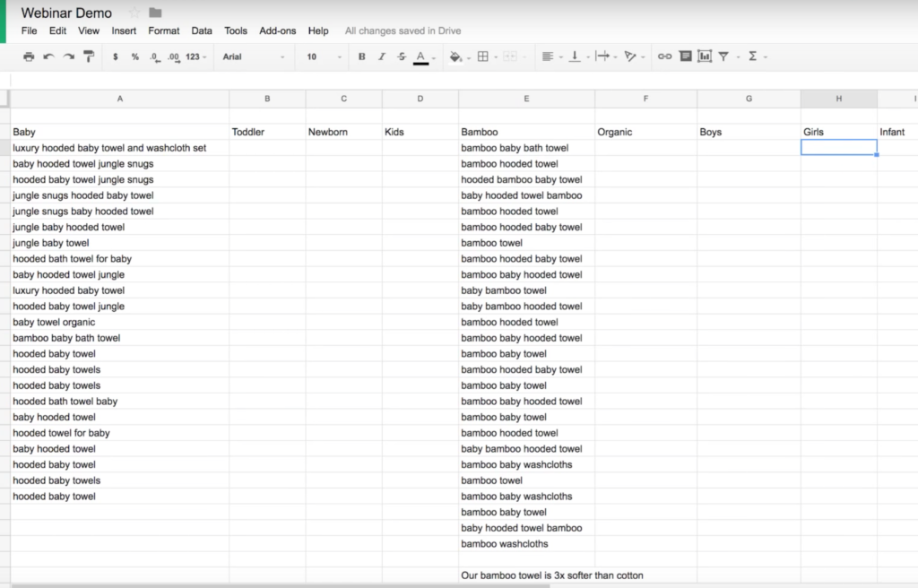This screenshot has height=588, width=918.
Task: Insert a link using the chain icon
Action: coord(664,56)
